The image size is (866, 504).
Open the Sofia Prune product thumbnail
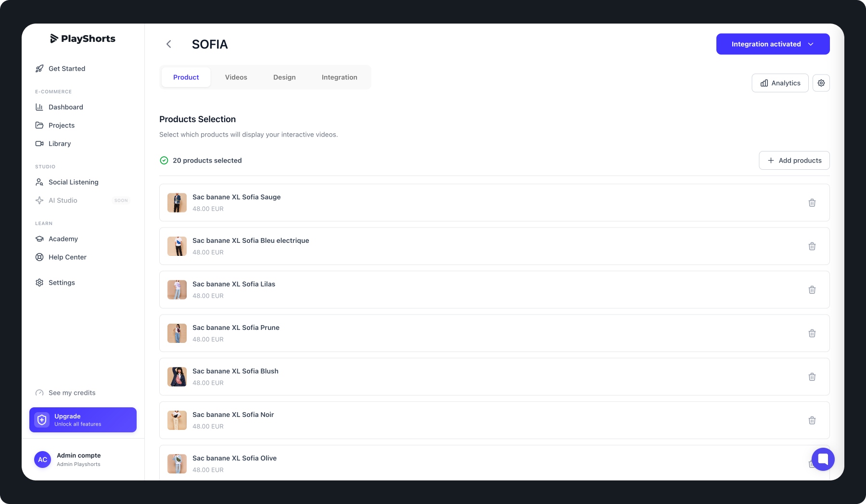(177, 333)
